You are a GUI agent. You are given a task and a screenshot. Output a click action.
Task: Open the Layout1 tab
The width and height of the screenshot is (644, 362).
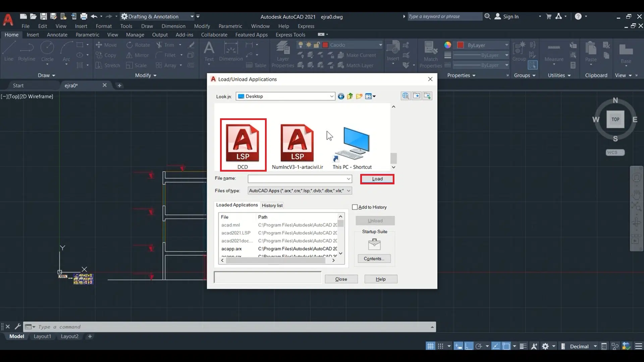point(42,336)
